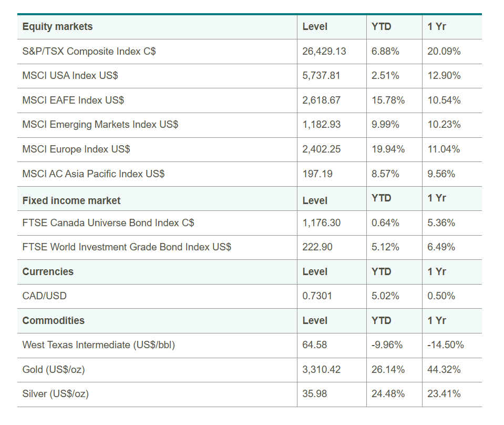Select 'FTSE World Investment Grade Bond Index US$'
This screenshot has height=425, width=504.
tap(127, 247)
